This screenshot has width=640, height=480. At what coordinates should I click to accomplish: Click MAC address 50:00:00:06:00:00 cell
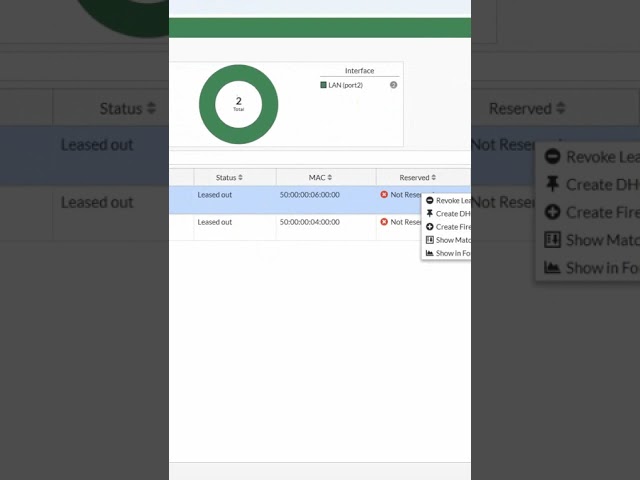click(x=309, y=195)
